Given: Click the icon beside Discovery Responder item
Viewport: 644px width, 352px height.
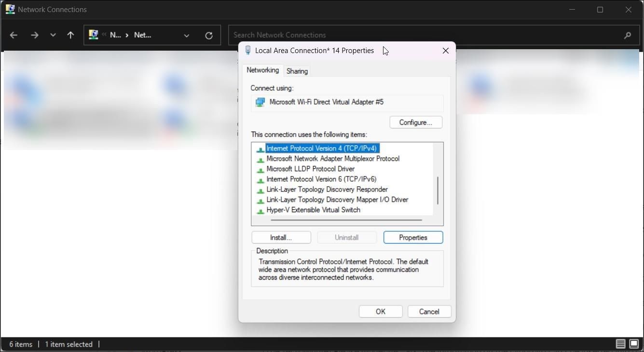Looking at the screenshot, I should [x=260, y=190].
